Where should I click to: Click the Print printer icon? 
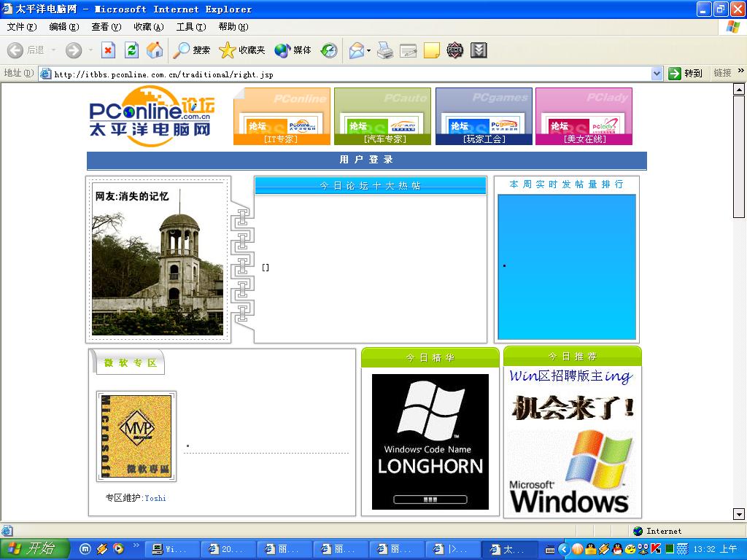click(385, 50)
